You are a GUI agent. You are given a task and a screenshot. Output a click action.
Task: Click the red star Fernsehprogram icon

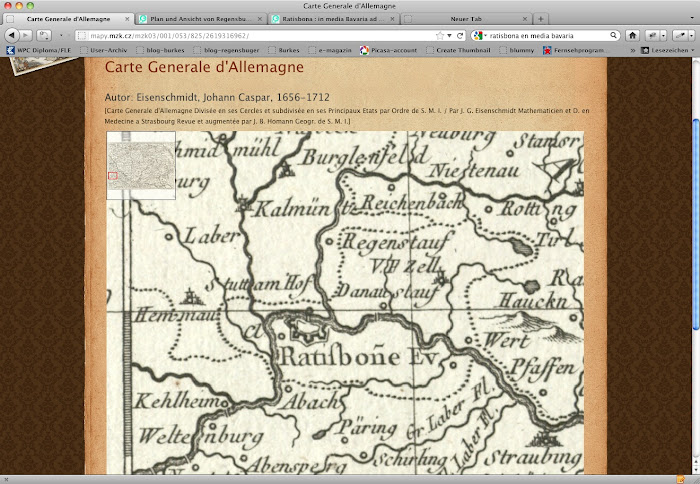[547, 50]
